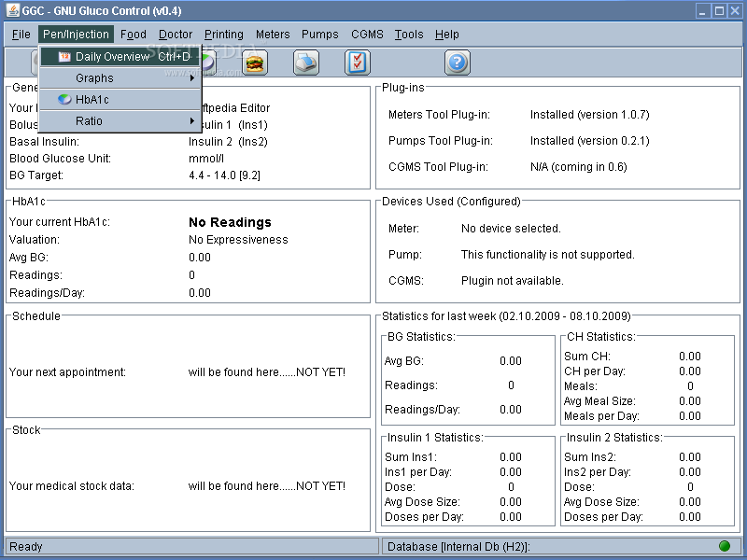Viewport: 747px width, 560px height.
Task: Select HbA1c menu entry
Action: coord(120,100)
